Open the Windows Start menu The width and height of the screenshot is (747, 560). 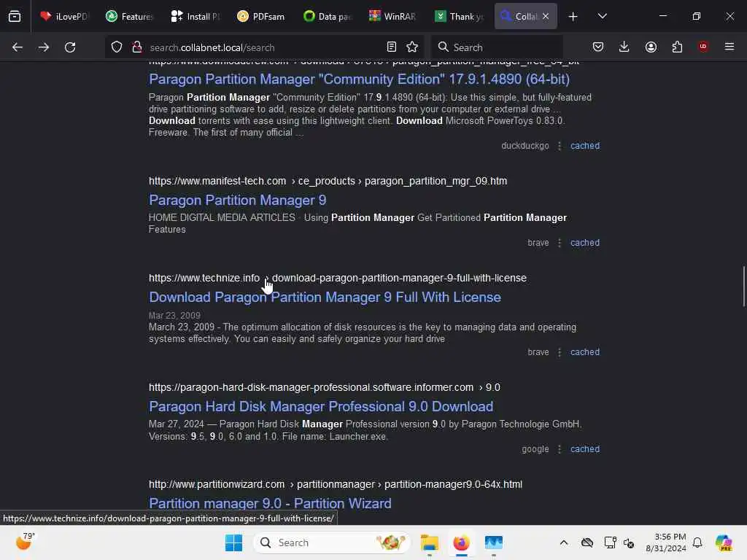(233, 542)
